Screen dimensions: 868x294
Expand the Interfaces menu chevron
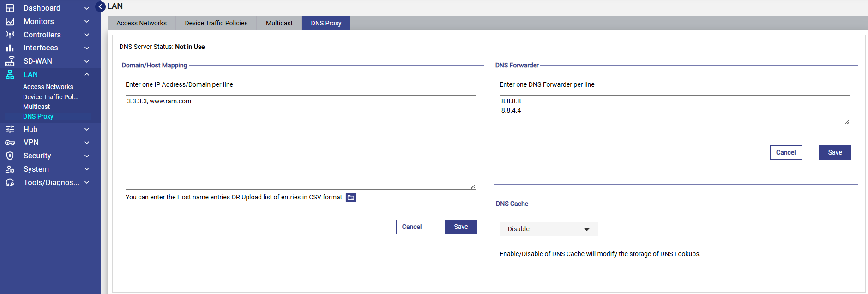[87, 48]
